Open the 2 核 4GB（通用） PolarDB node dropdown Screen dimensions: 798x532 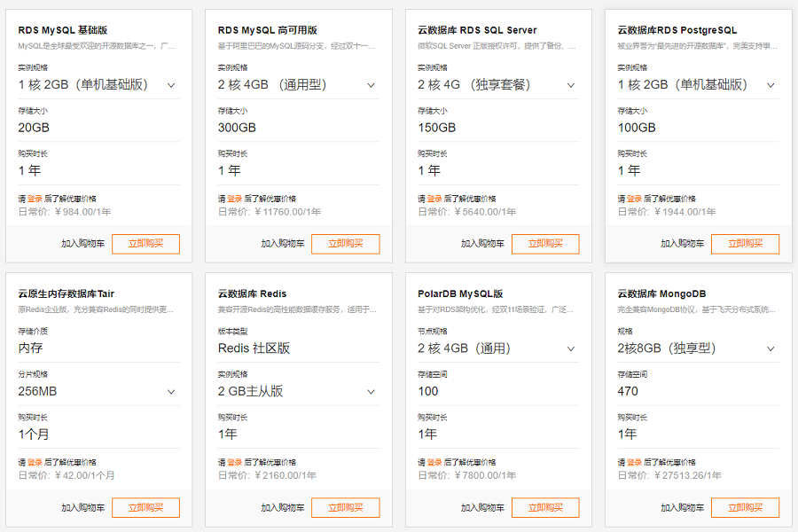498,348
